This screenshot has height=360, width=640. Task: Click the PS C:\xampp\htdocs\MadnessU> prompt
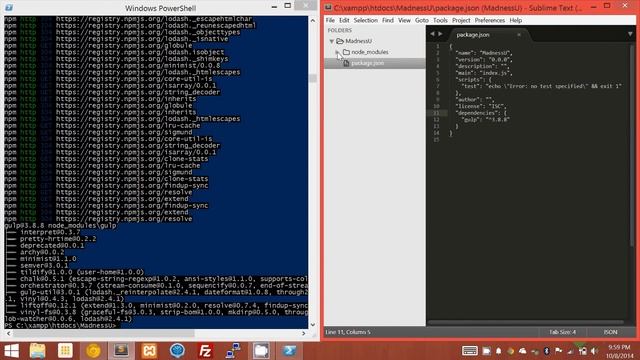coord(61,326)
